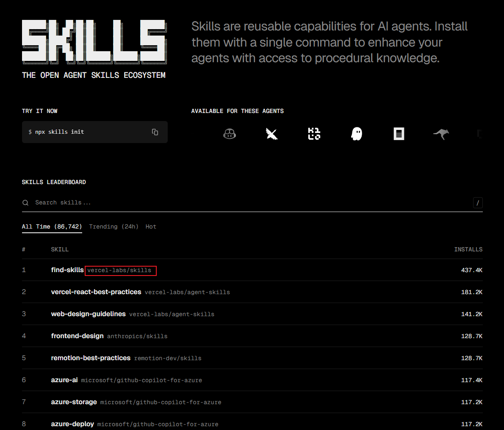
Task: Choose the ghost-shaped agent icon
Action: (357, 134)
